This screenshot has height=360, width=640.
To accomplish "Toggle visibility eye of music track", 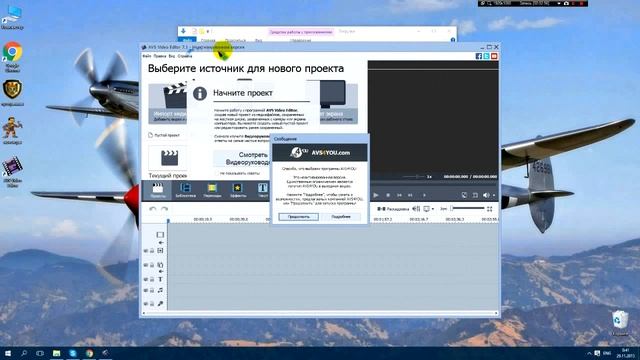I will 146,290.
